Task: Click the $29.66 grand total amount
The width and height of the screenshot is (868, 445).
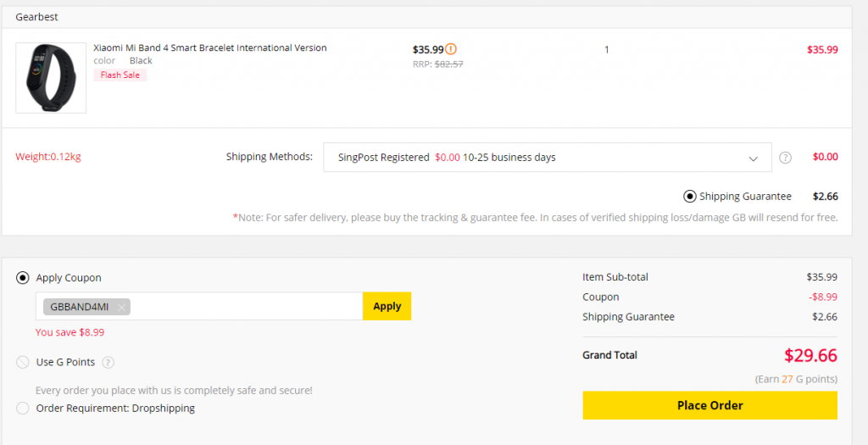Action: [810, 355]
